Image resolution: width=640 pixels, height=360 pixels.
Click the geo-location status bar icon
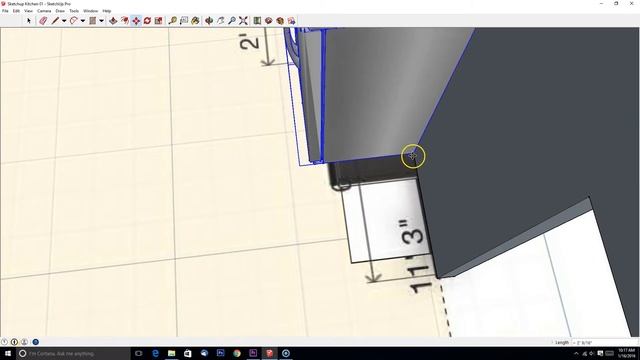click(x=4, y=342)
